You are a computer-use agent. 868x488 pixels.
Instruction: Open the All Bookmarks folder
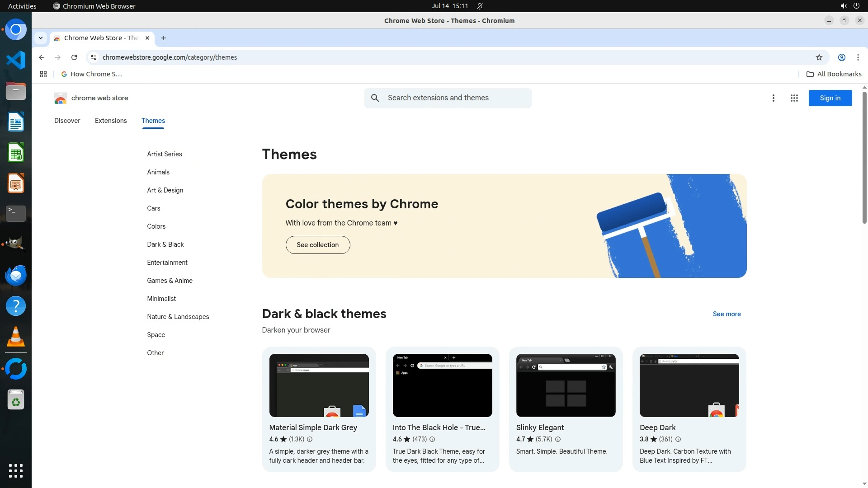point(834,74)
